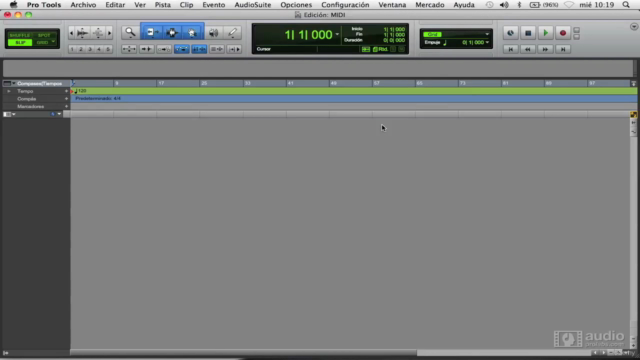The height and width of the screenshot is (360, 640).
Task: Click the tempo marker 120
Action: coord(81,91)
